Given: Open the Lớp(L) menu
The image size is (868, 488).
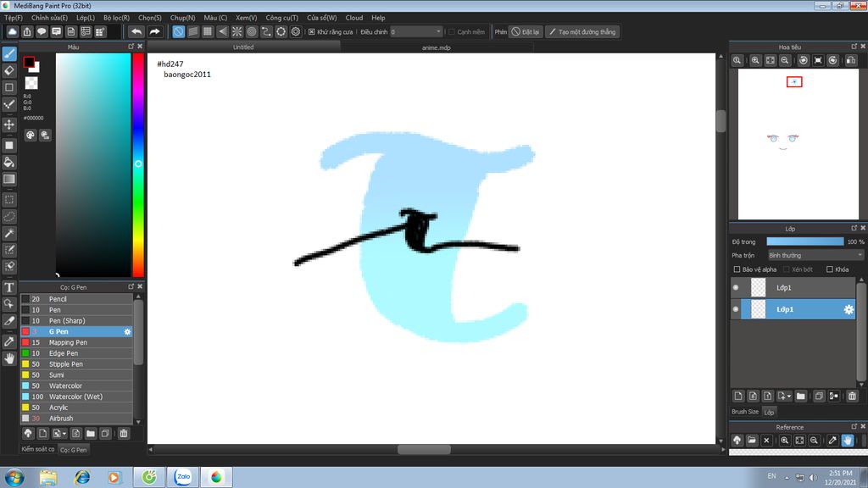Looking at the screenshot, I should point(86,18).
